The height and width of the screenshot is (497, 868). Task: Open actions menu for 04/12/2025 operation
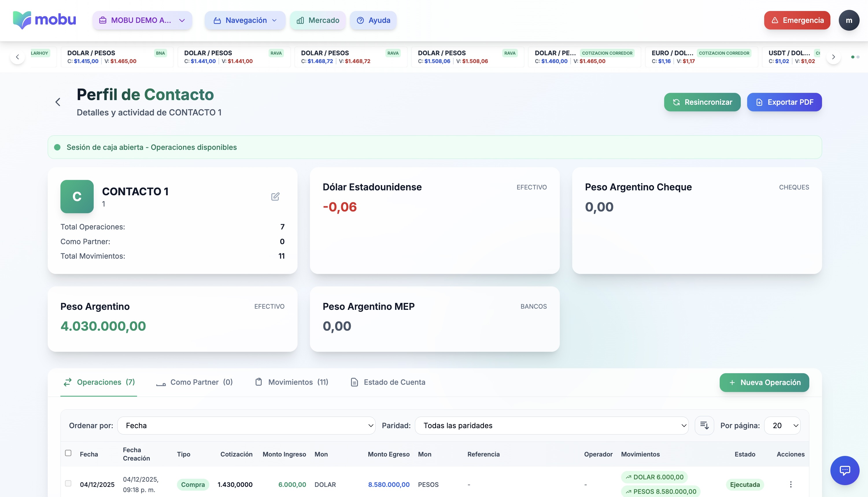point(791,484)
